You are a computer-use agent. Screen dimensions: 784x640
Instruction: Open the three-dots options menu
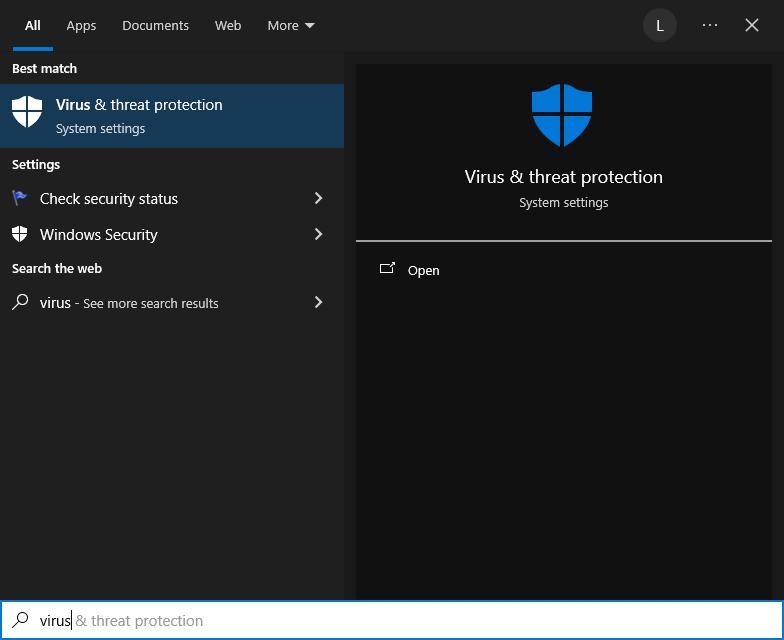710,25
